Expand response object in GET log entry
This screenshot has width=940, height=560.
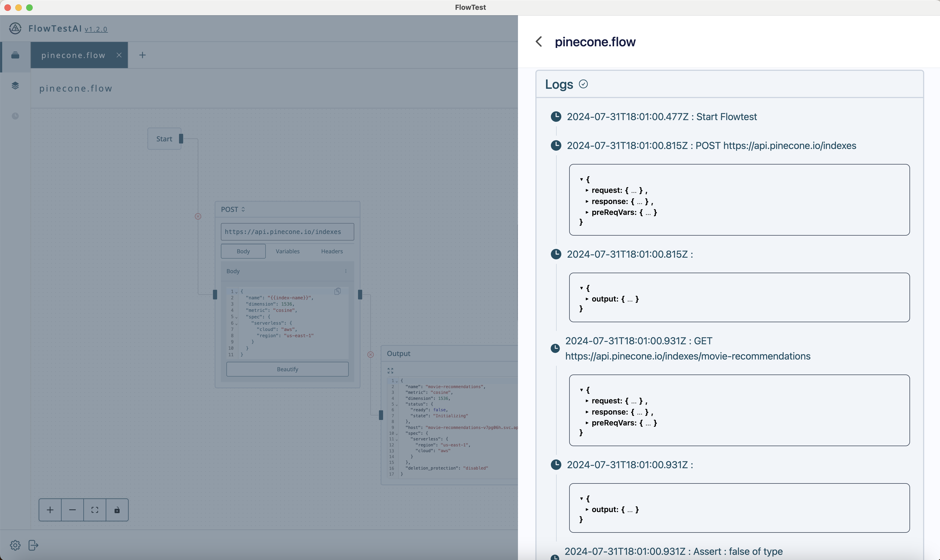click(x=587, y=412)
